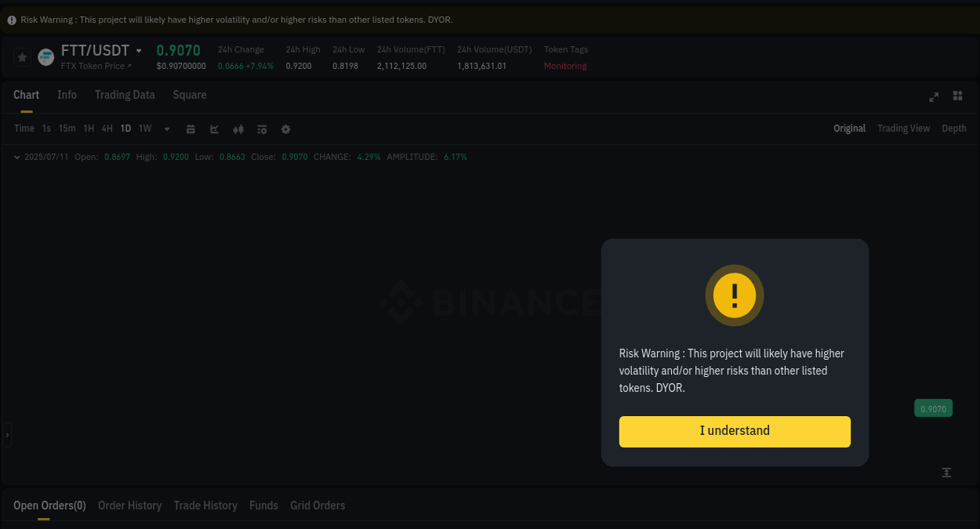The width and height of the screenshot is (980, 529).
Task: Open the FTT/USDT pair selector dropdown
Action: point(139,49)
